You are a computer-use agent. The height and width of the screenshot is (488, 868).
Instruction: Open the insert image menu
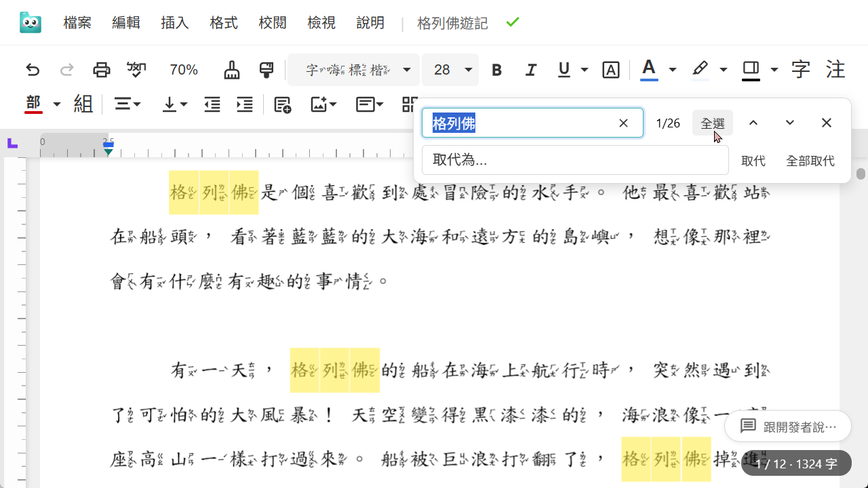point(323,104)
